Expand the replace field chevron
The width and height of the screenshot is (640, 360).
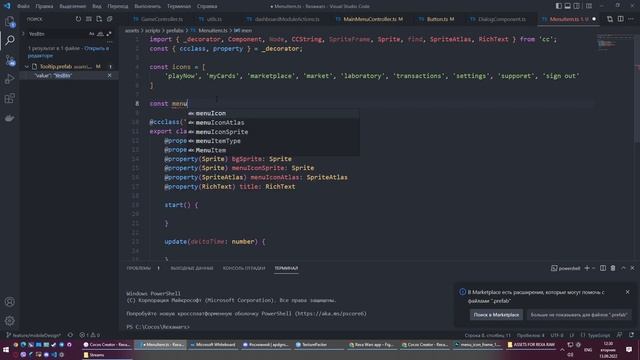[x=23, y=34]
